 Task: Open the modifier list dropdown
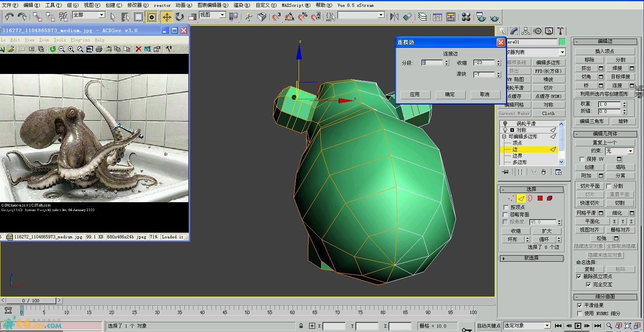click(x=562, y=52)
